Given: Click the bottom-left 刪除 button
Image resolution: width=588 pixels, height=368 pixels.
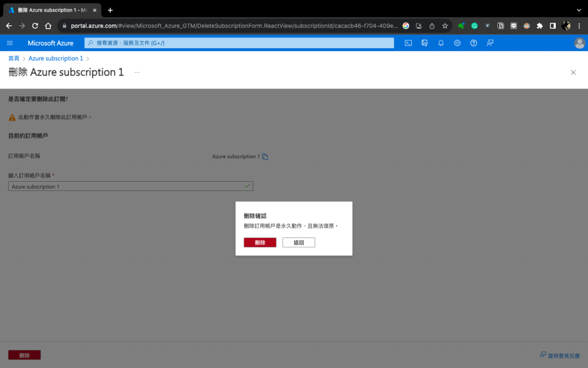Looking at the screenshot, I should point(24,355).
